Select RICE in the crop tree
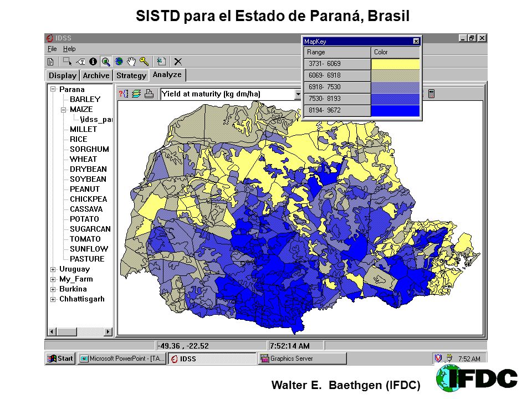This screenshot has height=399, width=532. 78,139
